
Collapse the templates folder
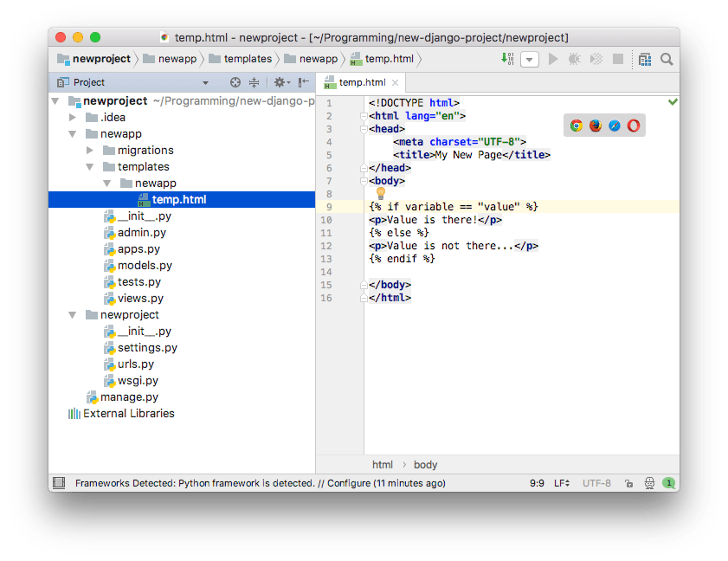point(89,167)
